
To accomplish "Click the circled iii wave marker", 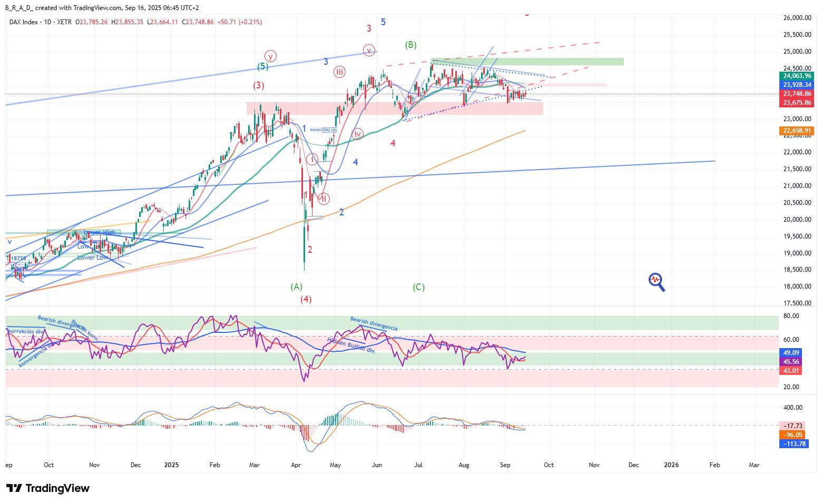I will click(339, 72).
